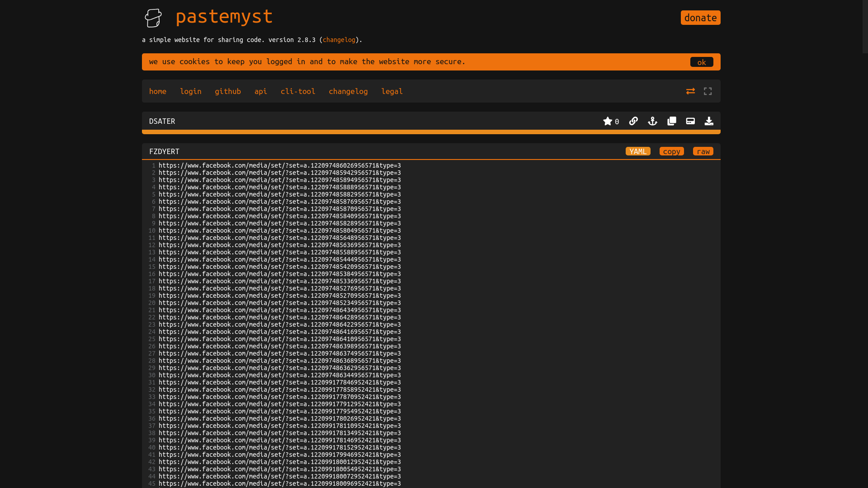This screenshot has width=868, height=488.
Task: Click the URL on line 45
Action: point(279,483)
